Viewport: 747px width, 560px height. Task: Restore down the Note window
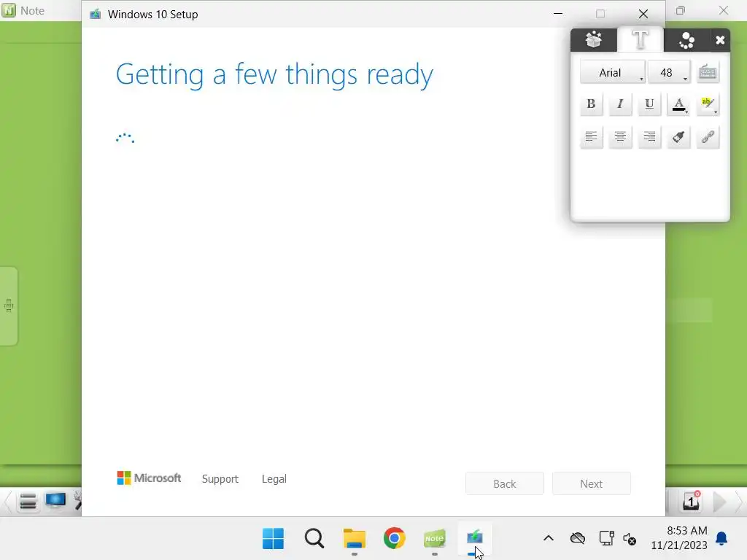pyautogui.click(x=681, y=10)
